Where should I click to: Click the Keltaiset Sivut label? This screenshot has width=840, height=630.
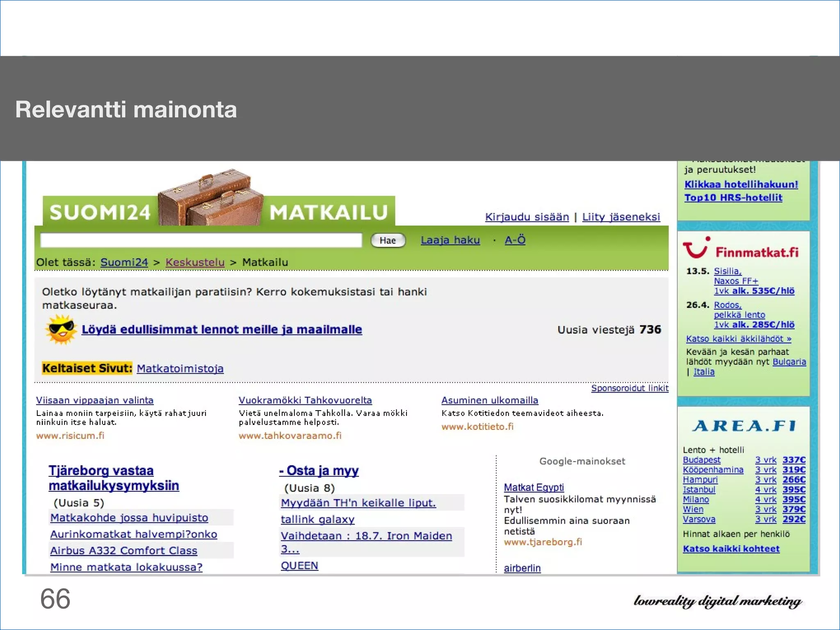tap(87, 368)
